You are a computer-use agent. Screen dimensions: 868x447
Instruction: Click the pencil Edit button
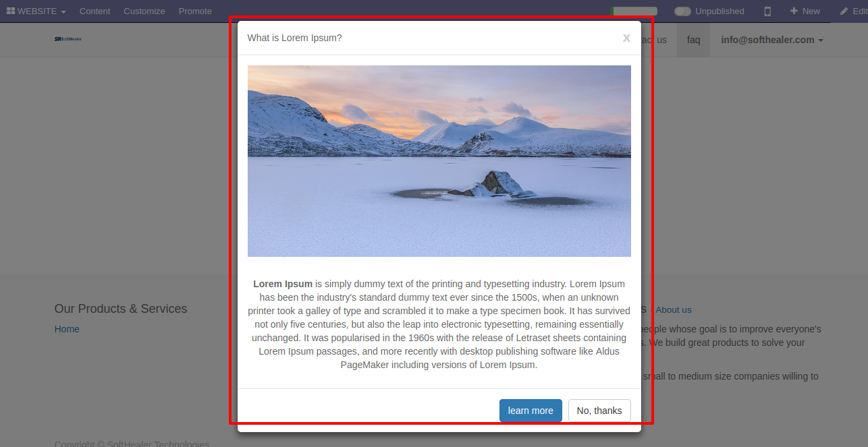pos(853,11)
